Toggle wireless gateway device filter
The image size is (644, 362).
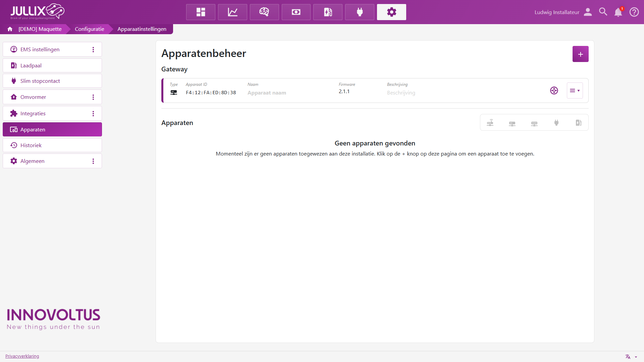click(490, 123)
